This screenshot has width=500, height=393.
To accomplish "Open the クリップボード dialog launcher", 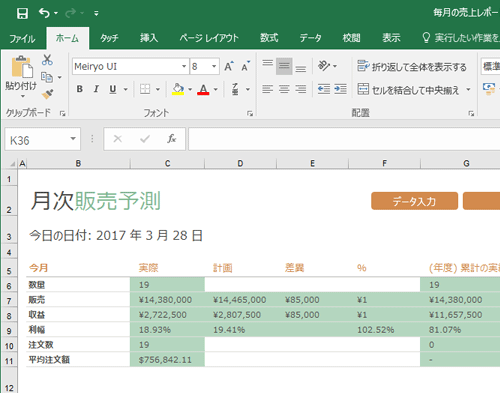I will point(62,114).
